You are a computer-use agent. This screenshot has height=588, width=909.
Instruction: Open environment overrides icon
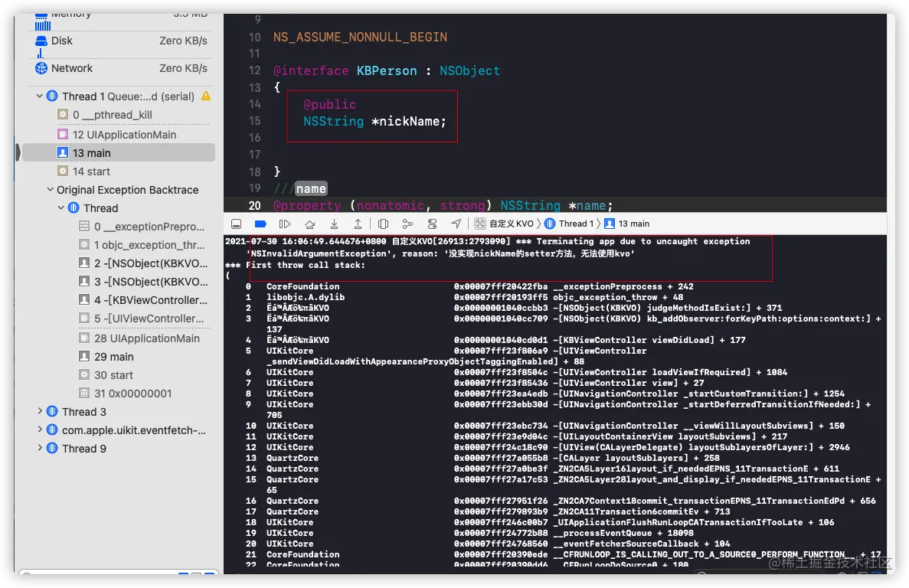(432, 224)
